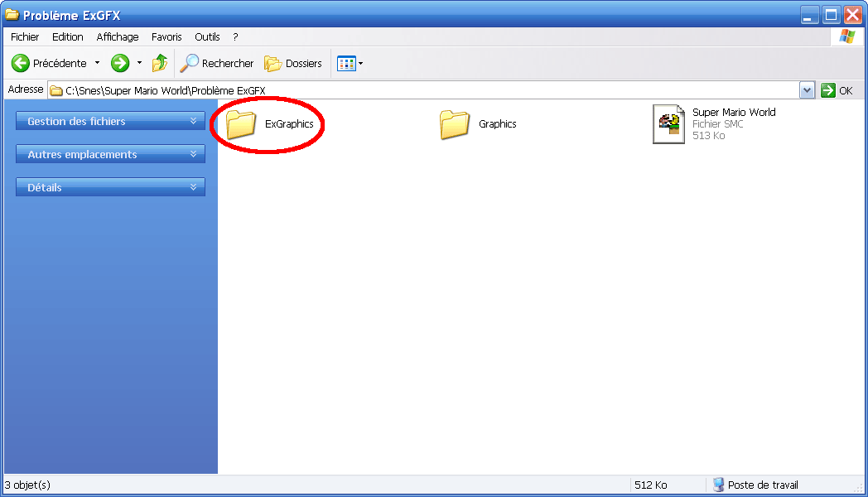The width and height of the screenshot is (868, 497).
Task: Open the view mode icon button
Action: [346, 64]
